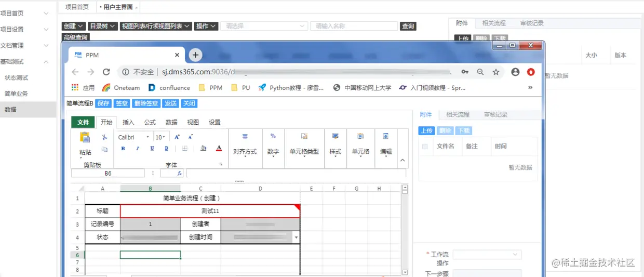This screenshot has height=277, width=644.
Task: Click the blue 关闭 (Close) button
Action: point(189,103)
